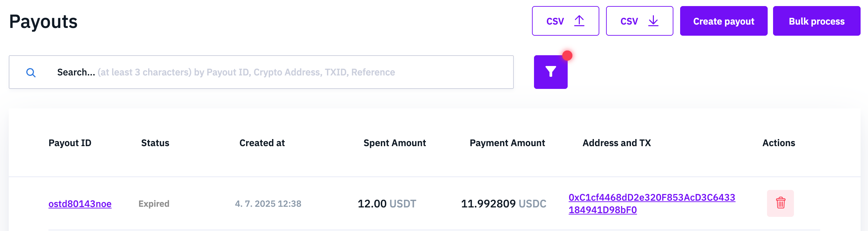Image resolution: width=868 pixels, height=231 pixels.
Task: Open payout ID ostd80143noe link
Action: [80, 204]
